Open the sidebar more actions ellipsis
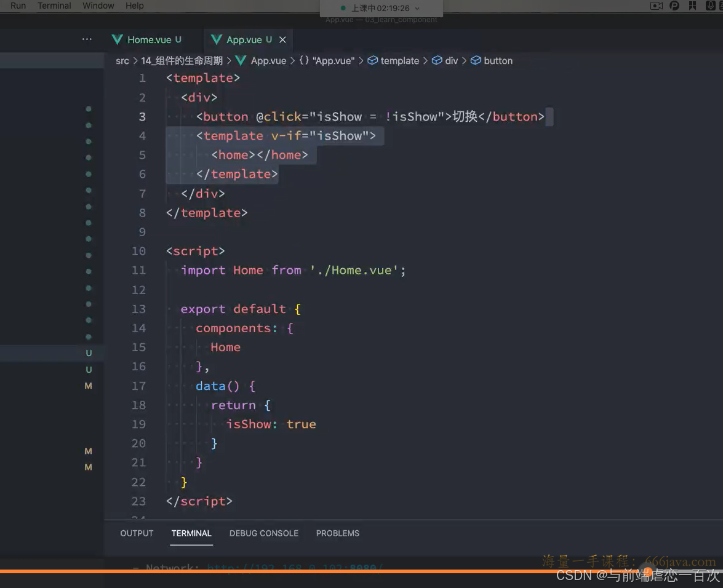The height and width of the screenshot is (588, 723). [87, 39]
